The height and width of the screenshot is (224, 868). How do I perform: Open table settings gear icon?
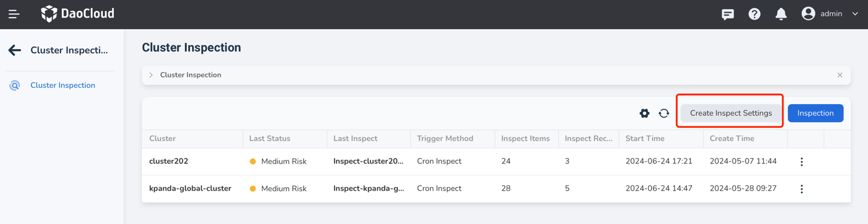644,113
